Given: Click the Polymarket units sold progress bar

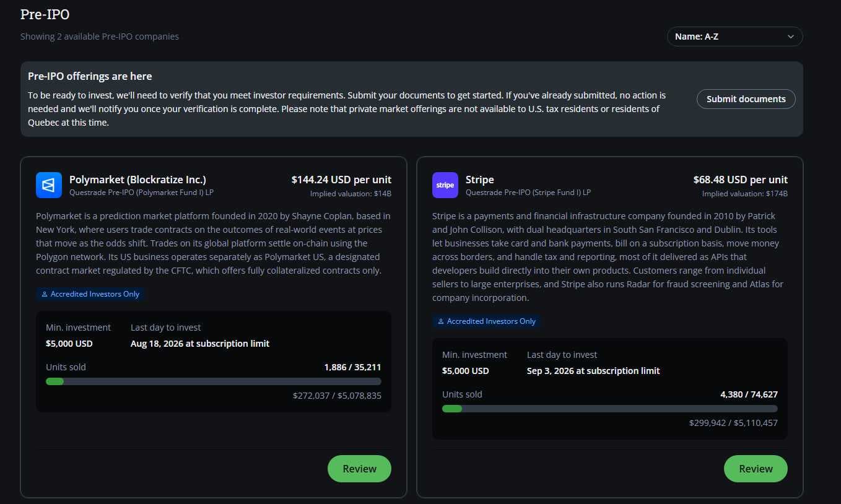Looking at the screenshot, I should tap(214, 381).
